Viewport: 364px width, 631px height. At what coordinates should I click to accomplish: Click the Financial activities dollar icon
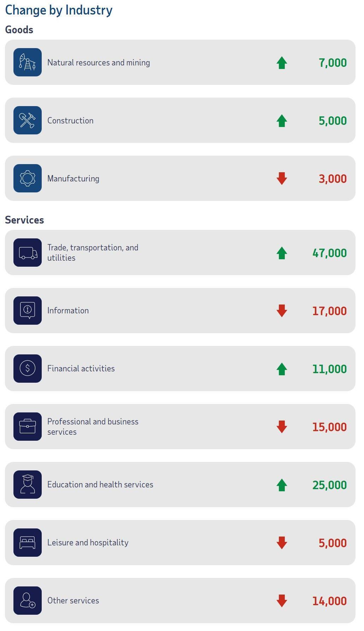coord(28,369)
